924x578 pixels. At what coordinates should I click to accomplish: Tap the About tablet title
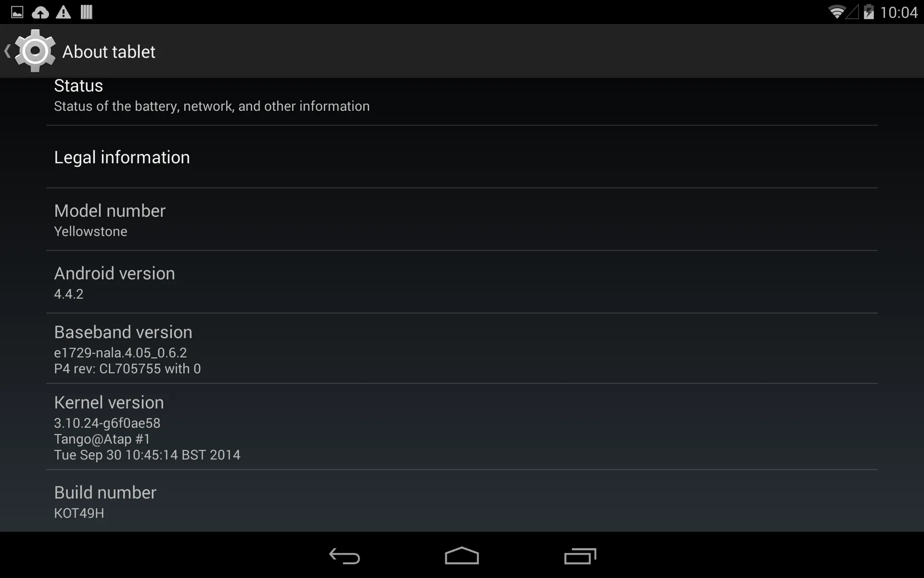[109, 52]
